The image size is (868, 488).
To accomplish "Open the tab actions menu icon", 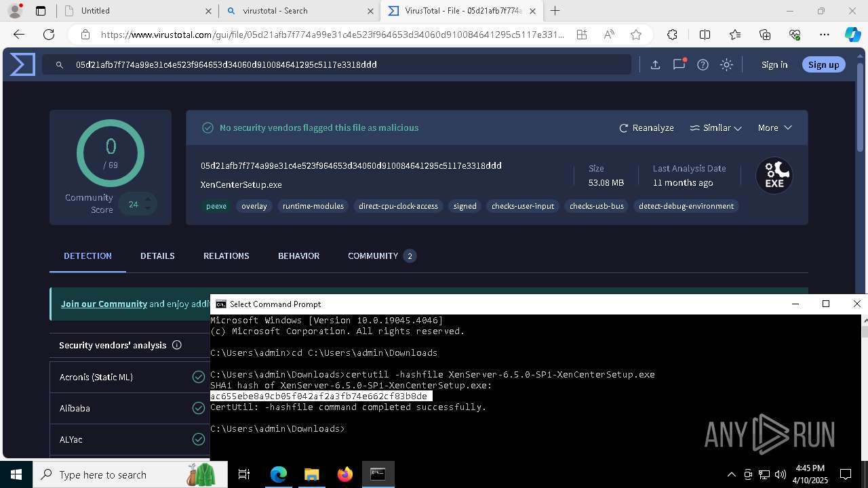I will (x=41, y=11).
